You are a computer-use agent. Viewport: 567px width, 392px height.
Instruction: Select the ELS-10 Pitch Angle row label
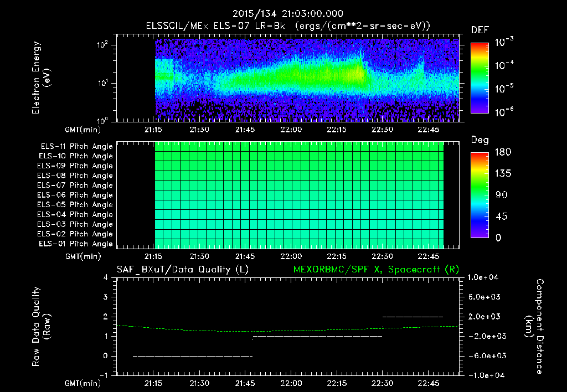coord(76,156)
